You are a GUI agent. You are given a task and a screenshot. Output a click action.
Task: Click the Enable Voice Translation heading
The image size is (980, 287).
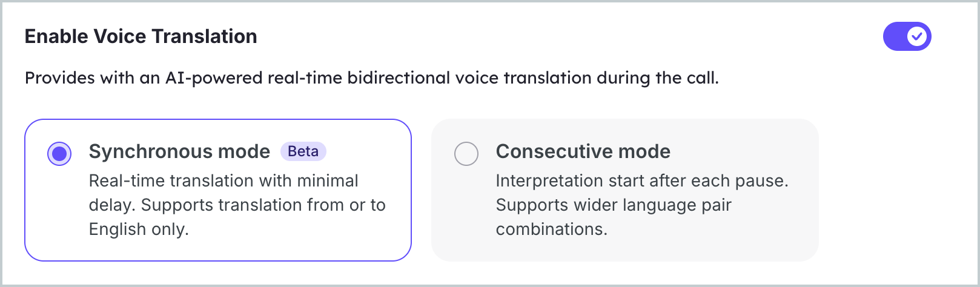141,36
